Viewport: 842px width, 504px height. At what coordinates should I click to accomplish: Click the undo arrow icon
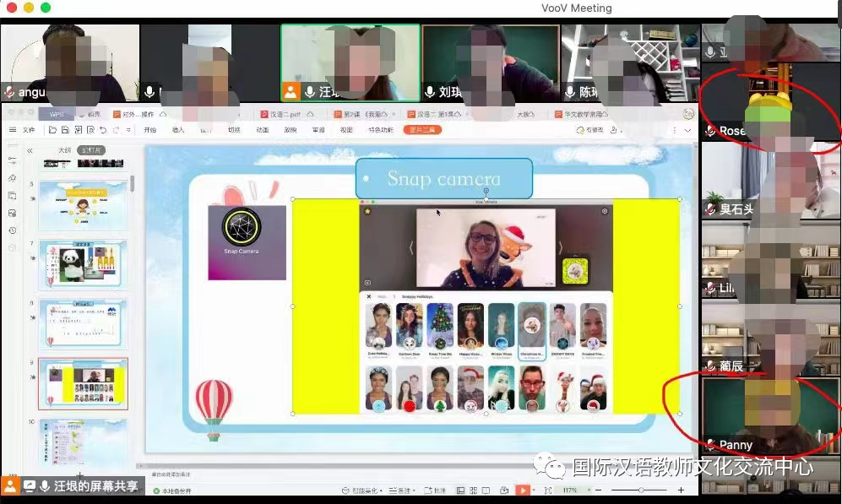(x=102, y=130)
